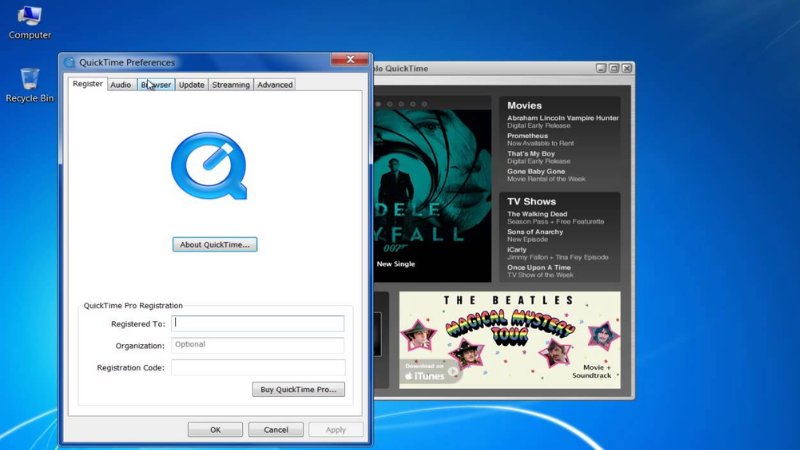Focus the Registered To field
The height and width of the screenshot is (450, 800).
(x=258, y=323)
